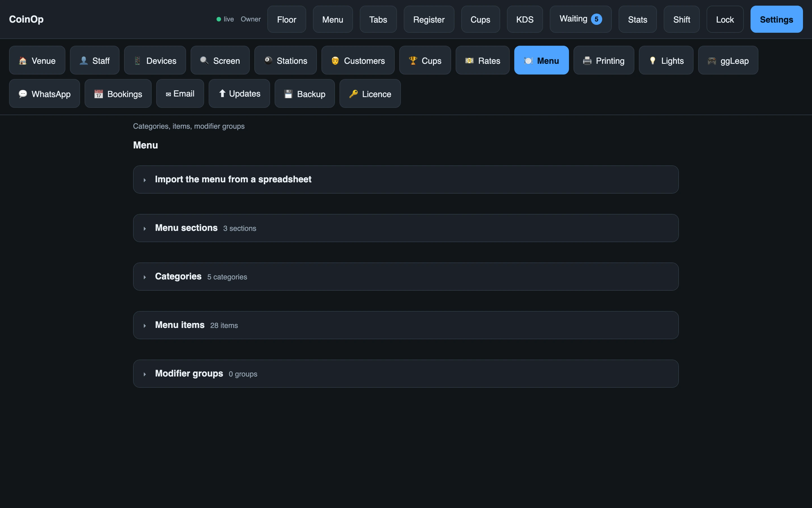Click the Updates up-arrow icon

(222, 93)
